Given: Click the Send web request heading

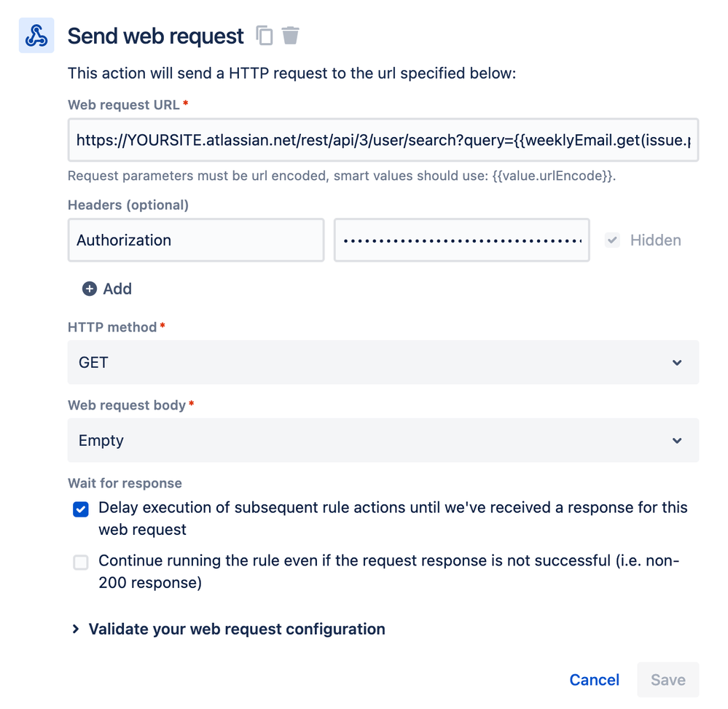Looking at the screenshot, I should tap(155, 36).
